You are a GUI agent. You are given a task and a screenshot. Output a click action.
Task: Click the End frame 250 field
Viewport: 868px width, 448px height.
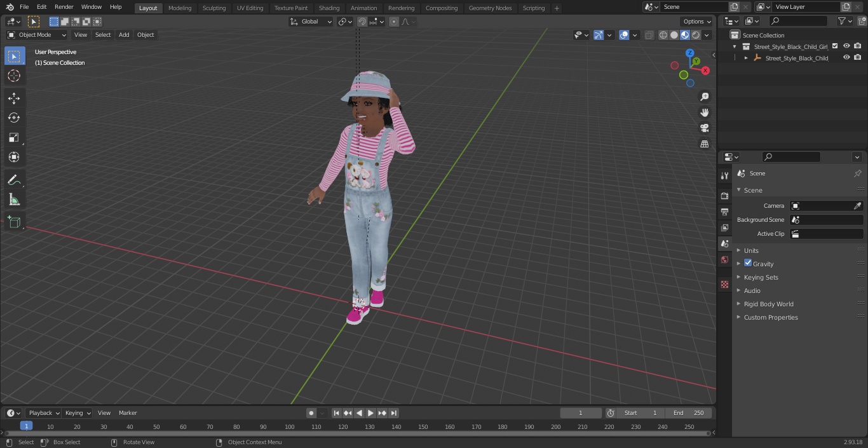coord(689,413)
